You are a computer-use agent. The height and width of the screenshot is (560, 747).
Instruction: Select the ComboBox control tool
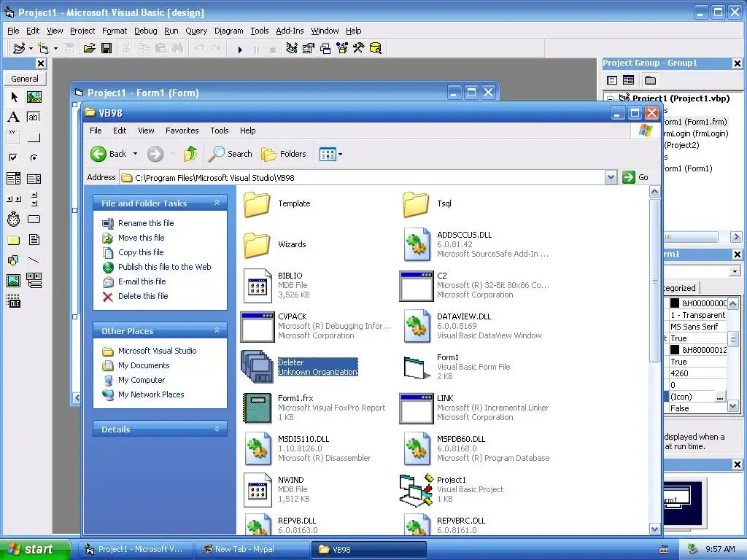pos(14,179)
